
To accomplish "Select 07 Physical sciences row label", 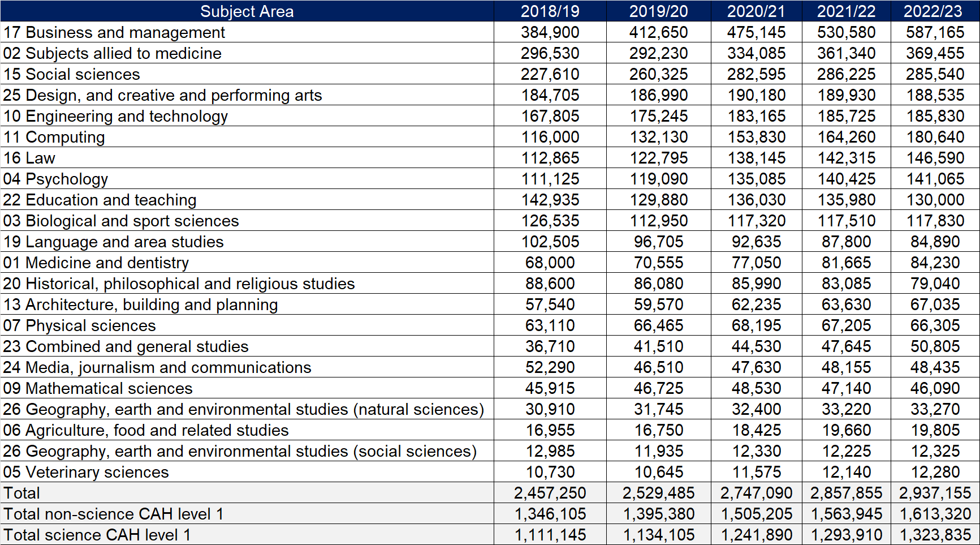I will (x=80, y=325).
